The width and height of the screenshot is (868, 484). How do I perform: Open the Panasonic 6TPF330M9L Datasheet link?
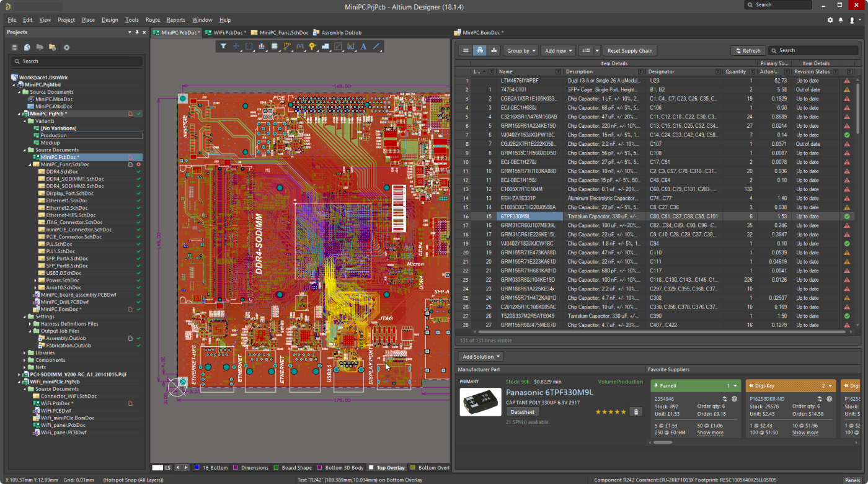[523, 411]
